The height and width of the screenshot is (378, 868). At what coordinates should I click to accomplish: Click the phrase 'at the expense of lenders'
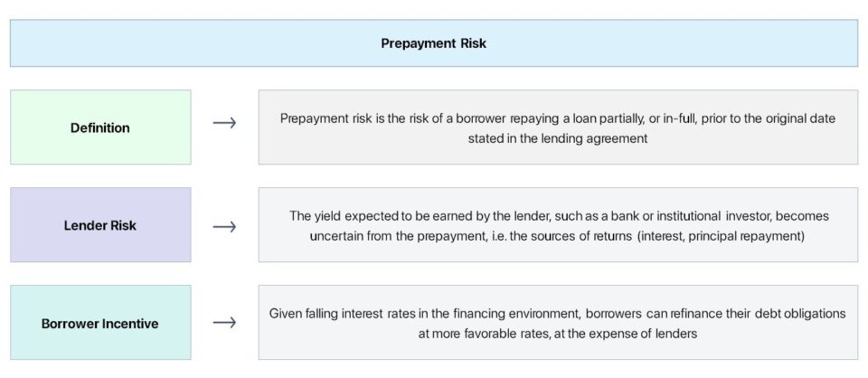(x=627, y=333)
